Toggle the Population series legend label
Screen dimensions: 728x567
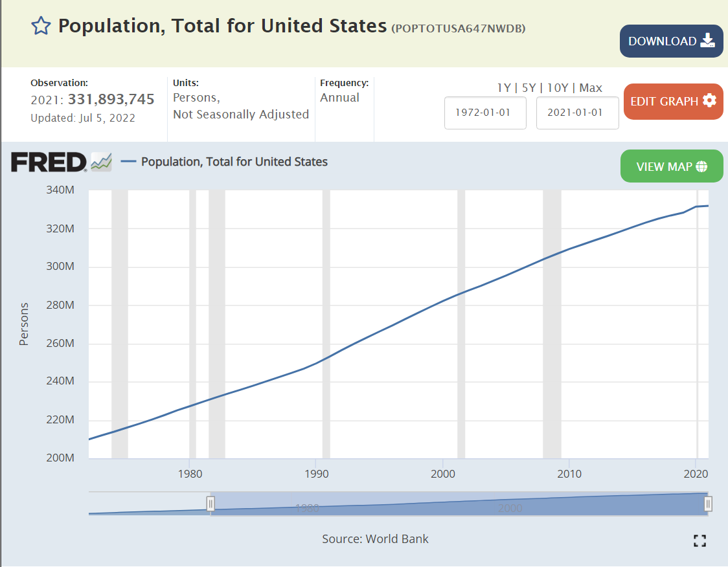(x=234, y=162)
